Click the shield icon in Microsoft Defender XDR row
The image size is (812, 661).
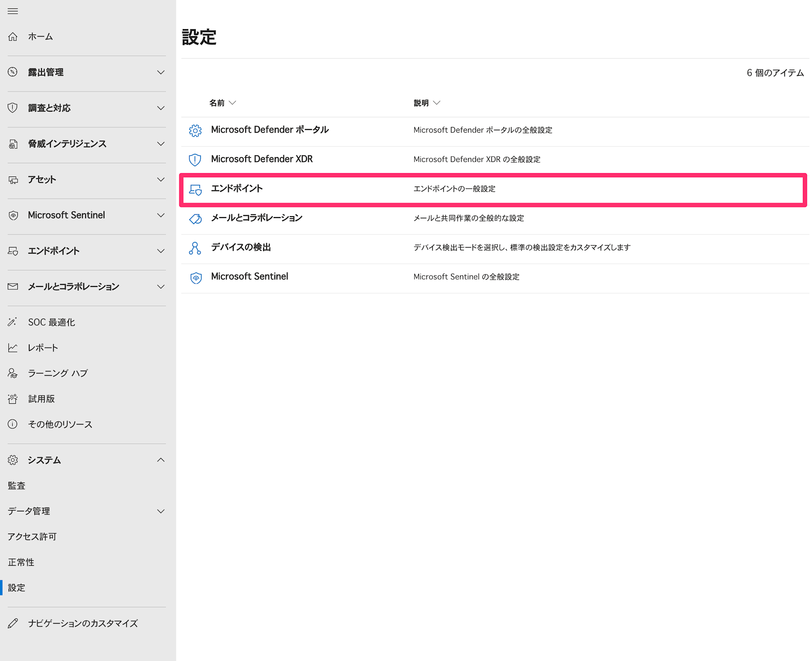195,159
